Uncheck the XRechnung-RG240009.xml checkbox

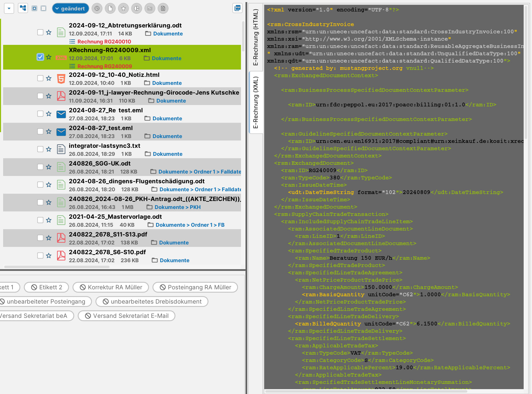click(40, 57)
